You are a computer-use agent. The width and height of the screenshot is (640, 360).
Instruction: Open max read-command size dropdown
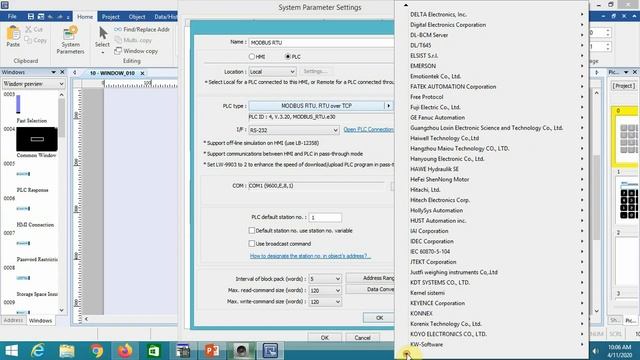[x=325, y=290]
